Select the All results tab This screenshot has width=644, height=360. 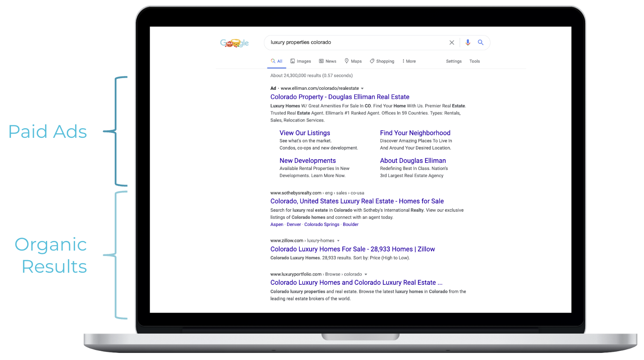point(277,61)
